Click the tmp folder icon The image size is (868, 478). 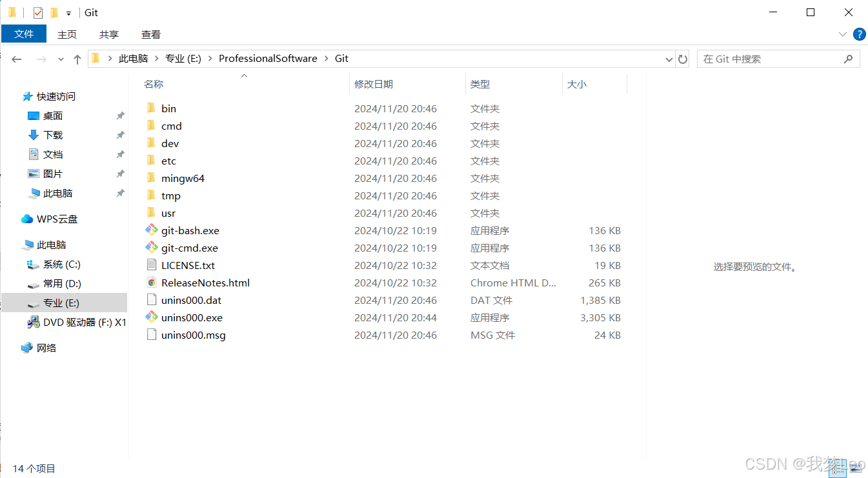[x=151, y=195]
